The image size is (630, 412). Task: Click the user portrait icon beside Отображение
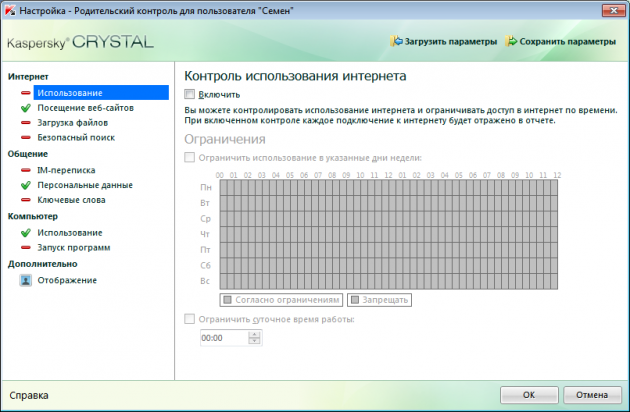26,280
